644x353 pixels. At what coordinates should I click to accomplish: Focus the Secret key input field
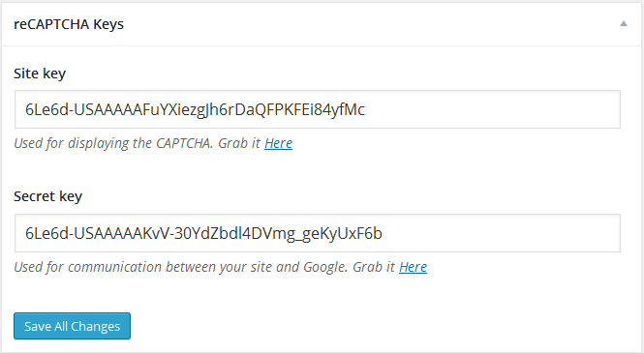(318, 233)
